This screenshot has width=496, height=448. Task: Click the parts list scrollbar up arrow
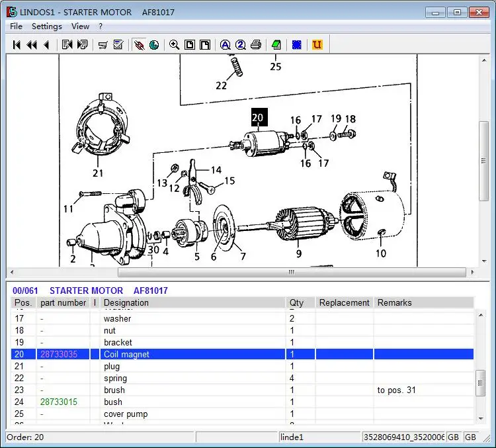481,315
